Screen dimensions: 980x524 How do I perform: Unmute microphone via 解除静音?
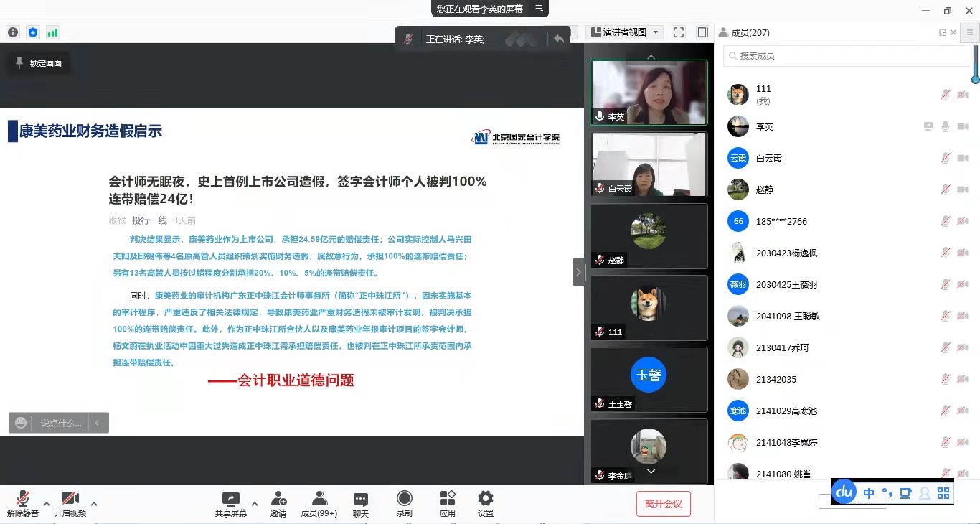23,503
